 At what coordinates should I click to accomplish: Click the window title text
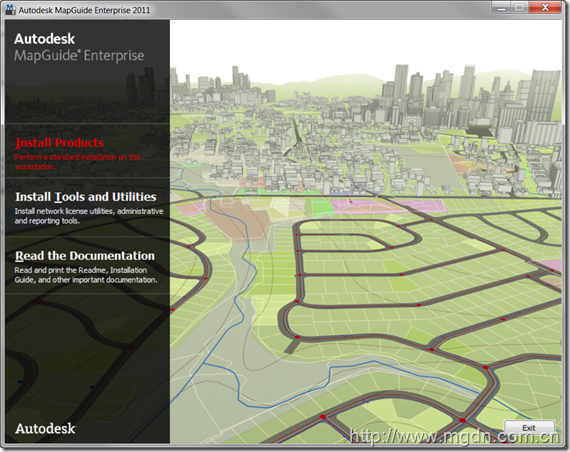pyautogui.click(x=84, y=10)
